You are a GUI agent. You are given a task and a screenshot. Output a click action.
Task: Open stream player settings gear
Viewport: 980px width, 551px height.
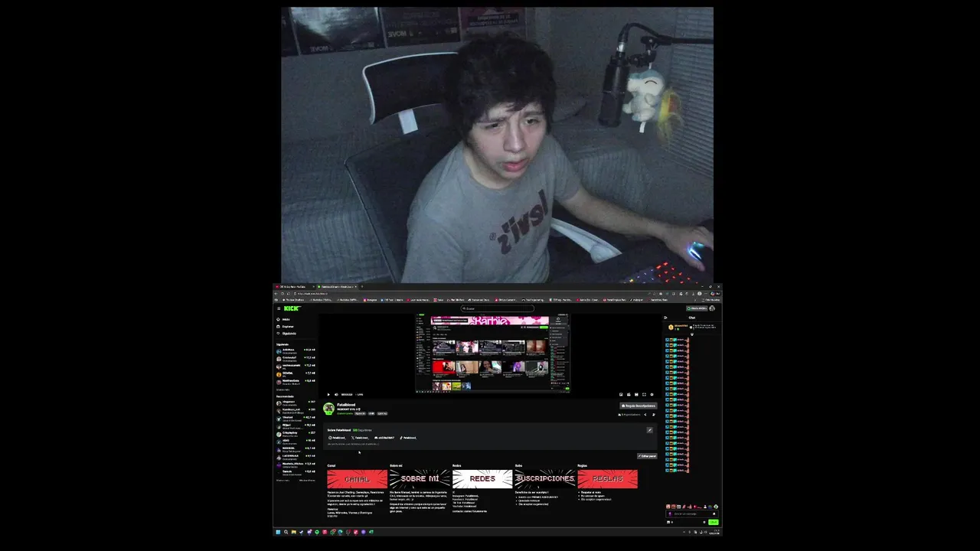tap(652, 394)
